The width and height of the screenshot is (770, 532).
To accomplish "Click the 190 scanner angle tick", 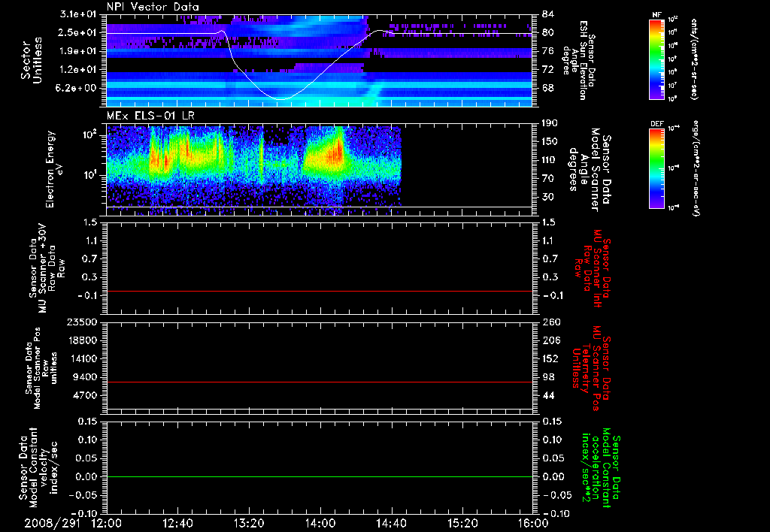I will 550,123.
